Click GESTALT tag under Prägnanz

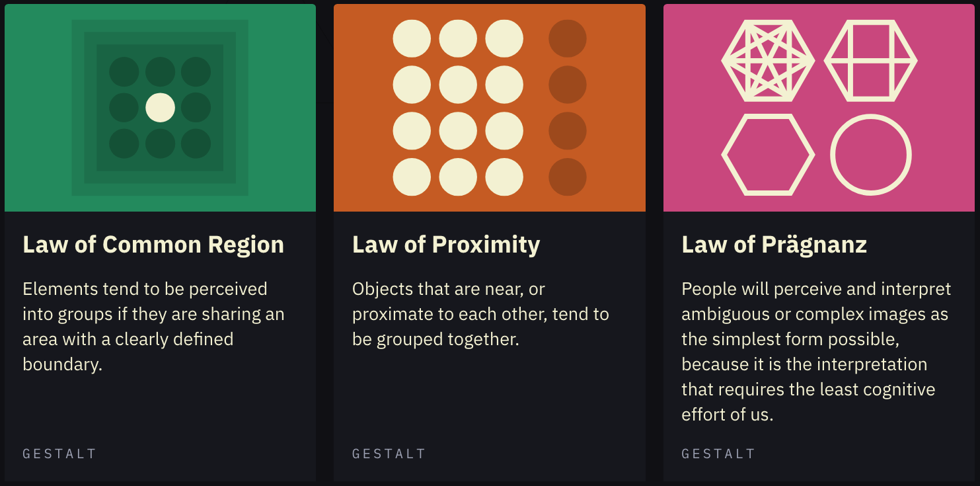[x=718, y=454]
